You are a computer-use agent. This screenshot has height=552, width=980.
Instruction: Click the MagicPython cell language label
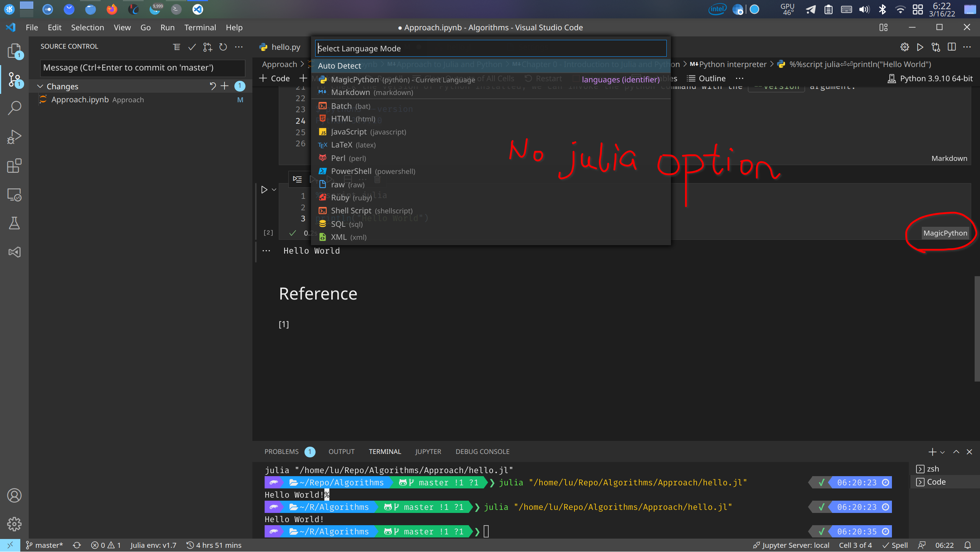(x=945, y=233)
